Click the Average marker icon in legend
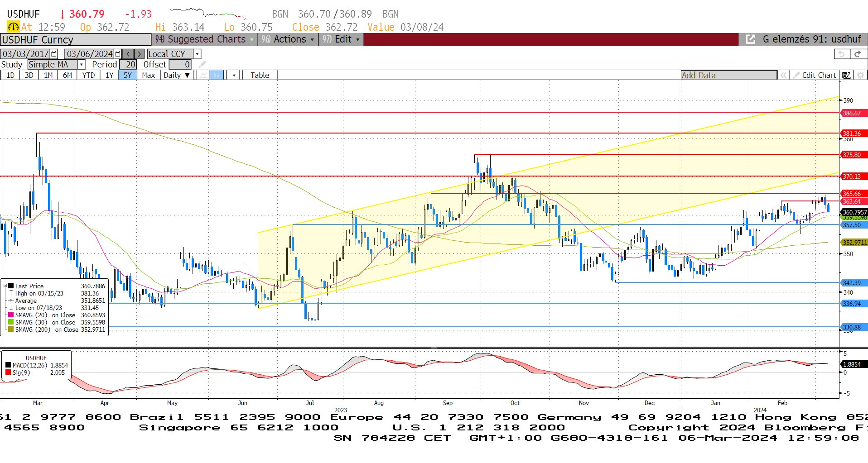 (11, 301)
